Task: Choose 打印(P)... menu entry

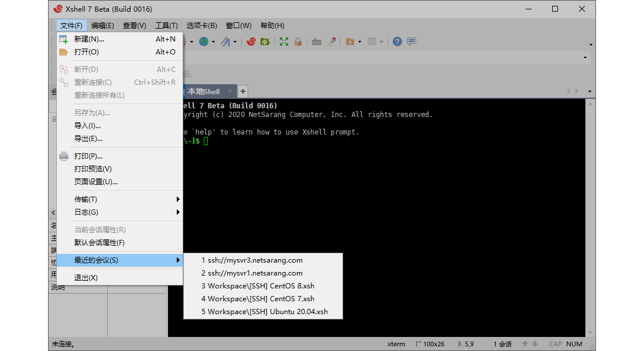Action: pyautogui.click(x=119, y=156)
